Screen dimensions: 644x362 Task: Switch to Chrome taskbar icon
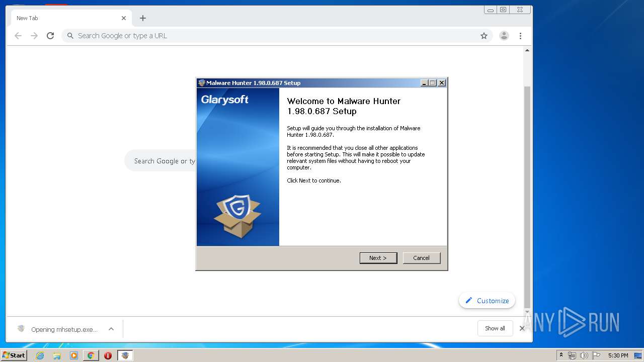[91, 355]
